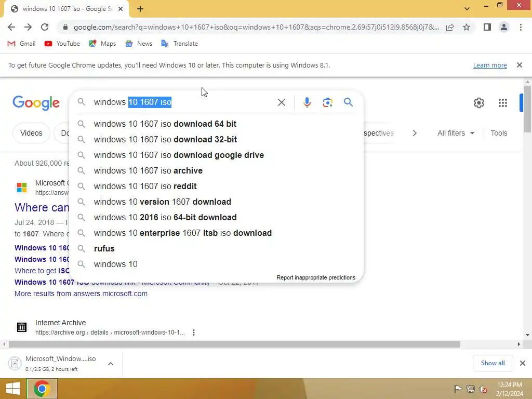Open Google quick settings gear

478,103
